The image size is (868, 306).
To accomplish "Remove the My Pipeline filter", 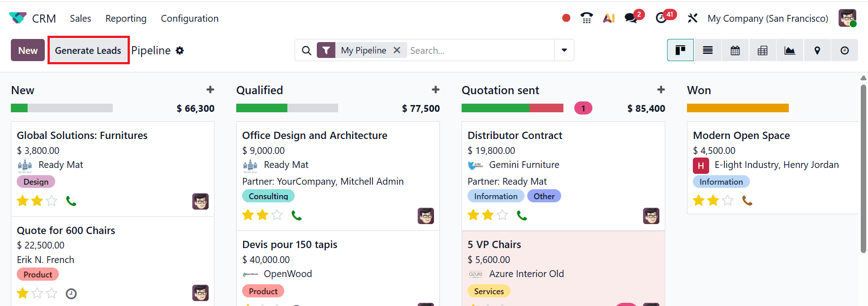I will [x=397, y=50].
